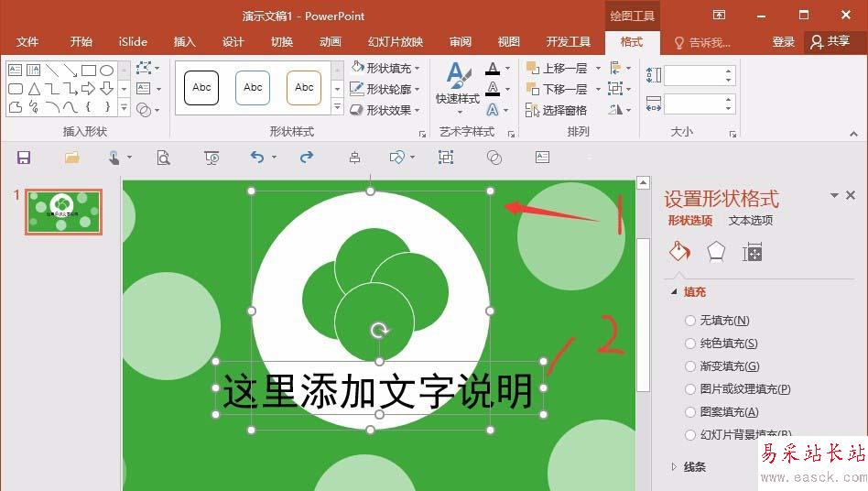Viewport: 868px width, 491px height.
Task: Close the Format Shape pane
Action: [851, 195]
